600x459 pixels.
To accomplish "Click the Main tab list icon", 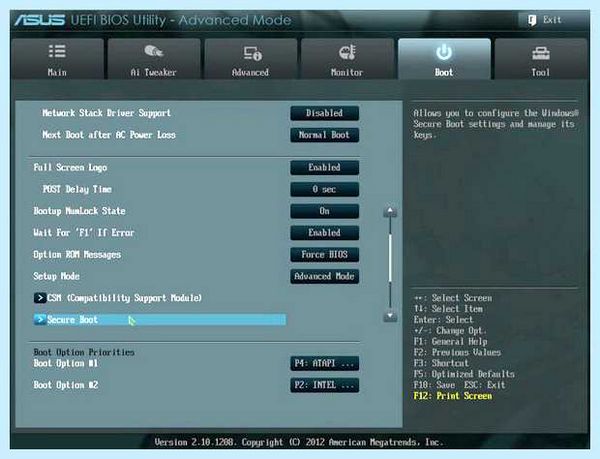I will click(57, 51).
